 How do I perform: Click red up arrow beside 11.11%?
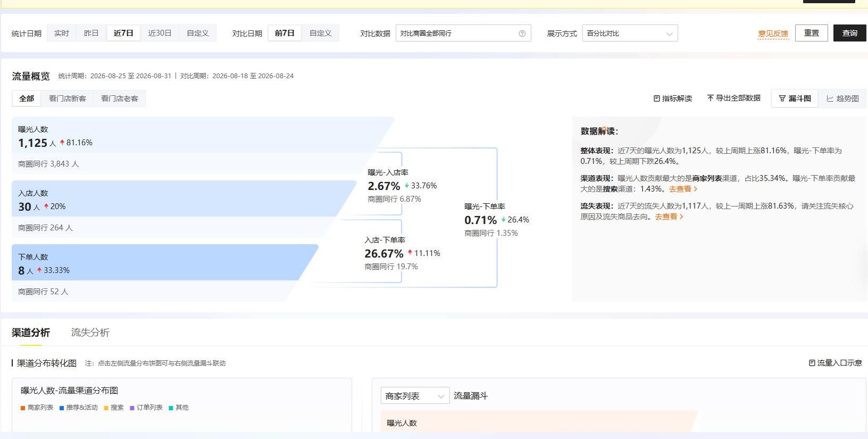[x=410, y=253]
